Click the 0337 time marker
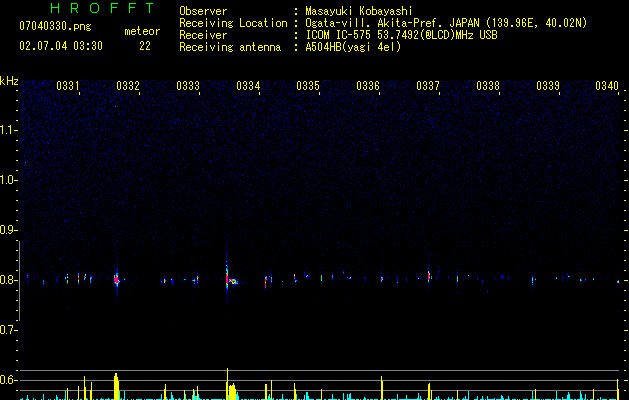This screenshot has width=629, height=400. 428,86
